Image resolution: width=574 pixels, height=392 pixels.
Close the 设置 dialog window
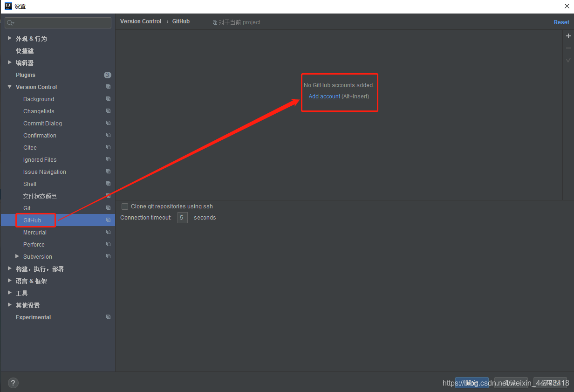point(567,6)
